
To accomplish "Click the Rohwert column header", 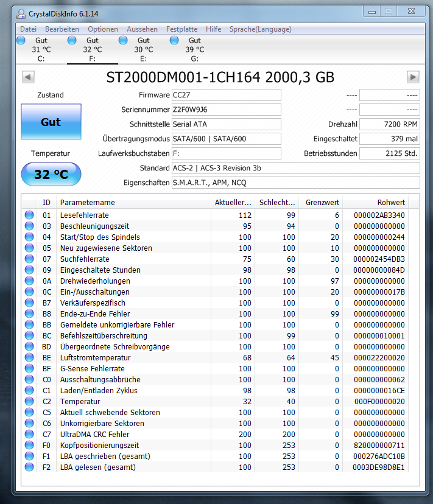I will point(376,203).
